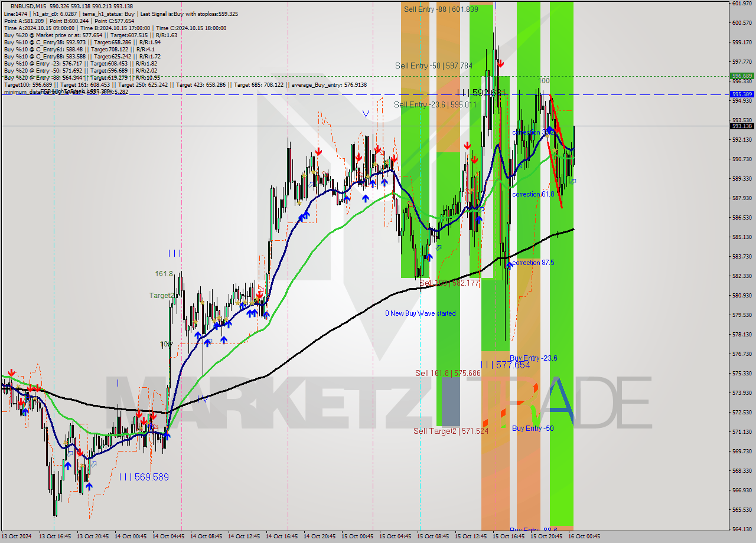Select the '13 Oct 16:45' time label
This screenshot has width=756, height=543.
coord(55,537)
